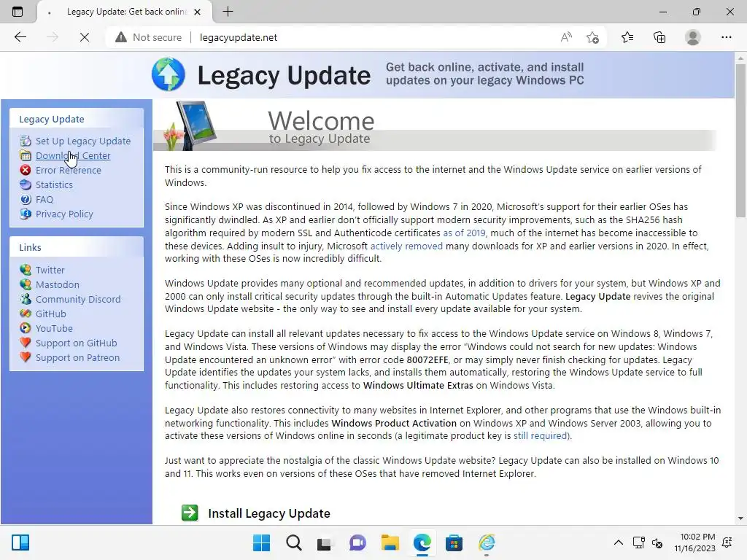The image size is (747, 560).
Task: Click the globe icon beside Twitter
Action: point(26,270)
